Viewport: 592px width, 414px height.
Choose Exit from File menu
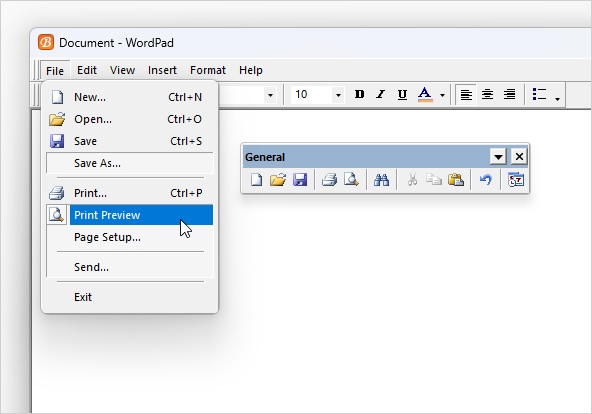point(130,297)
